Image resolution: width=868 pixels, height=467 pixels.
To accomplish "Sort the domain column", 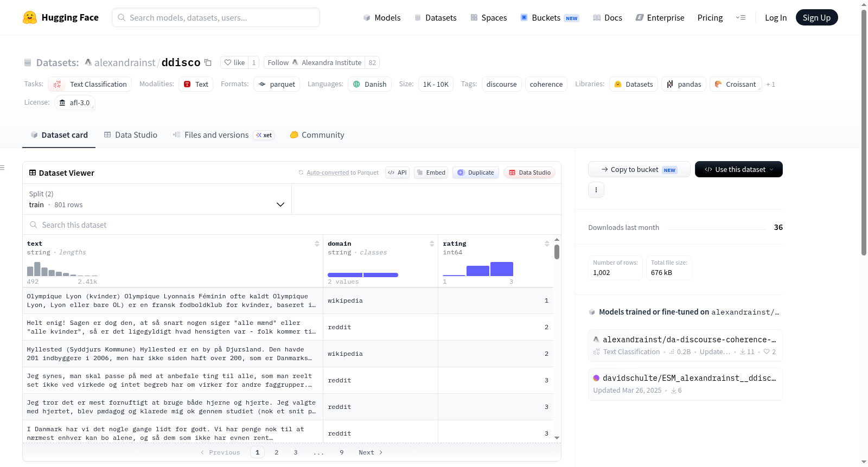I will tap(432, 244).
